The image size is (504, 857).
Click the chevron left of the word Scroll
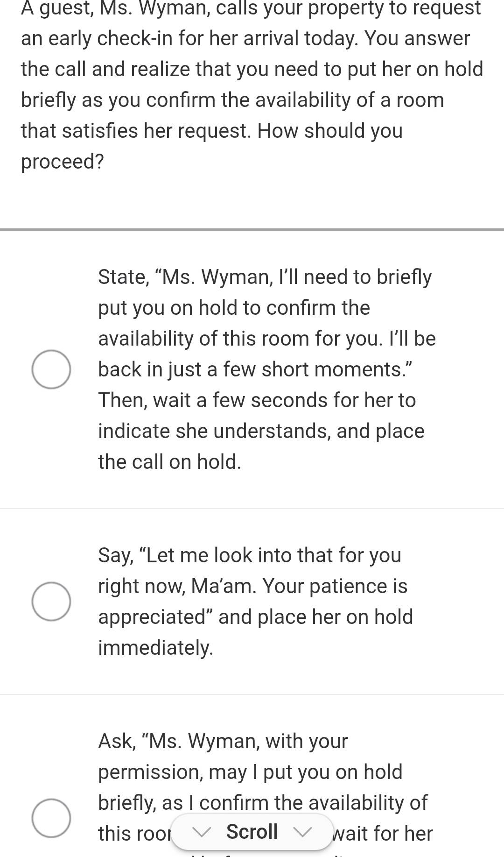click(202, 831)
